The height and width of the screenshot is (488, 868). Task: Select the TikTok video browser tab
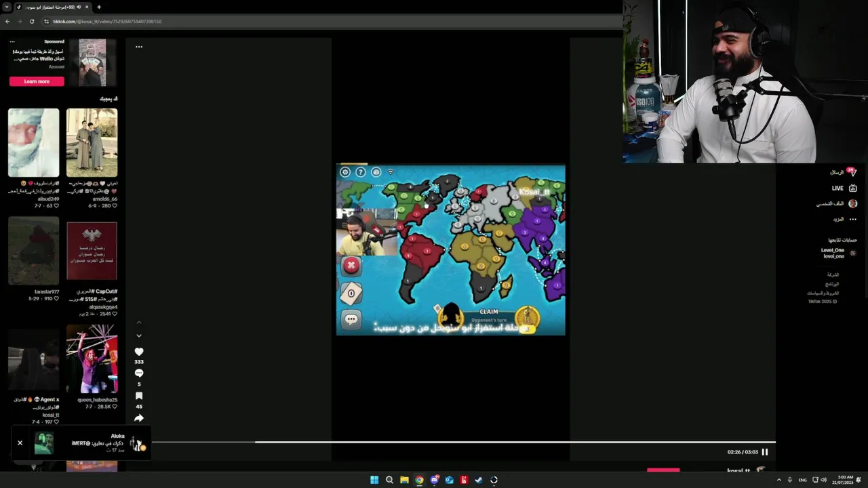coord(54,7)
